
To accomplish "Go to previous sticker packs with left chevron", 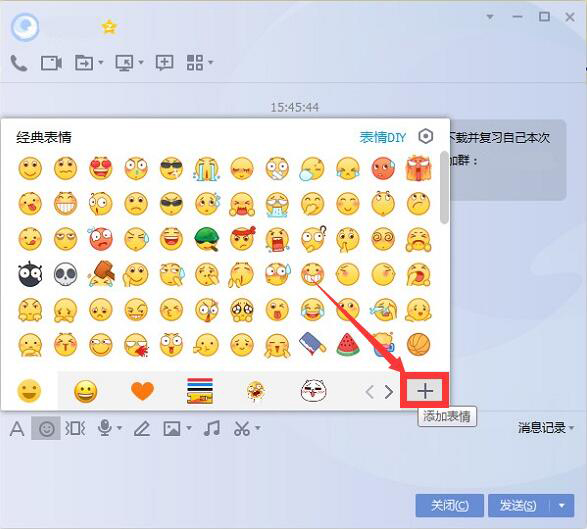I will click(370, 392).
